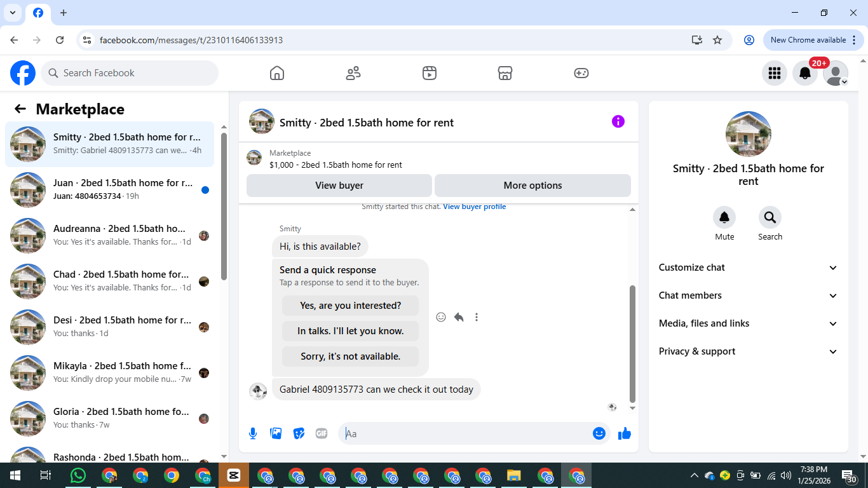The image size is (868, 488).
Task: Expand Chat members section
Action: (x=749, y=295)
